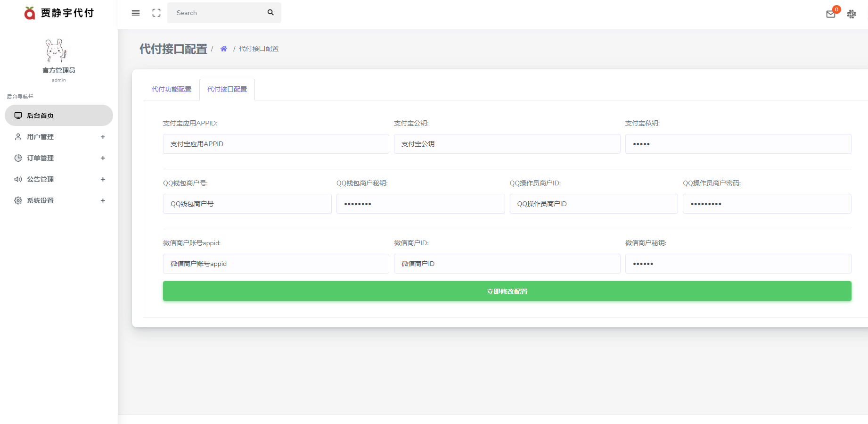Image resolution: width=868 pixels, height=424 pixels.
Task: Click the search magnifier icon
Action: coord(270,12)
